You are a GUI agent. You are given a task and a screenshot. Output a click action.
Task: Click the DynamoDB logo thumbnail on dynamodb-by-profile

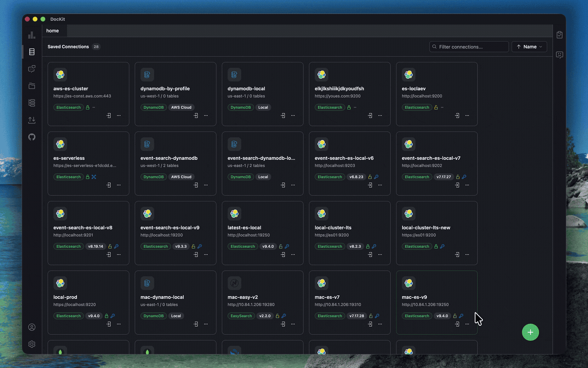click(x=147, y=75)
